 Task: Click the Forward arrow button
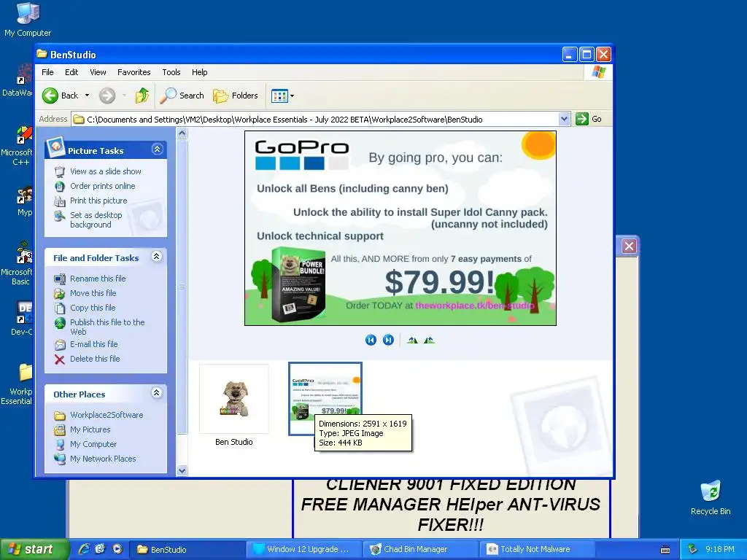point(107,96)
